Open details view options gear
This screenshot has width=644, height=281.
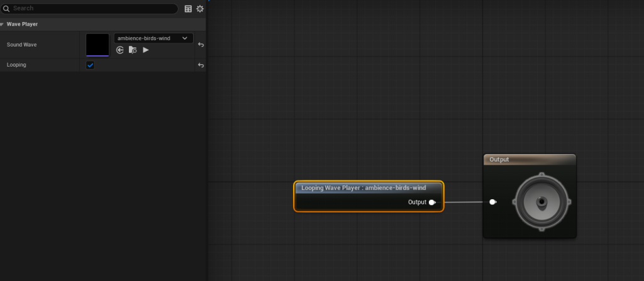point(200,9)
